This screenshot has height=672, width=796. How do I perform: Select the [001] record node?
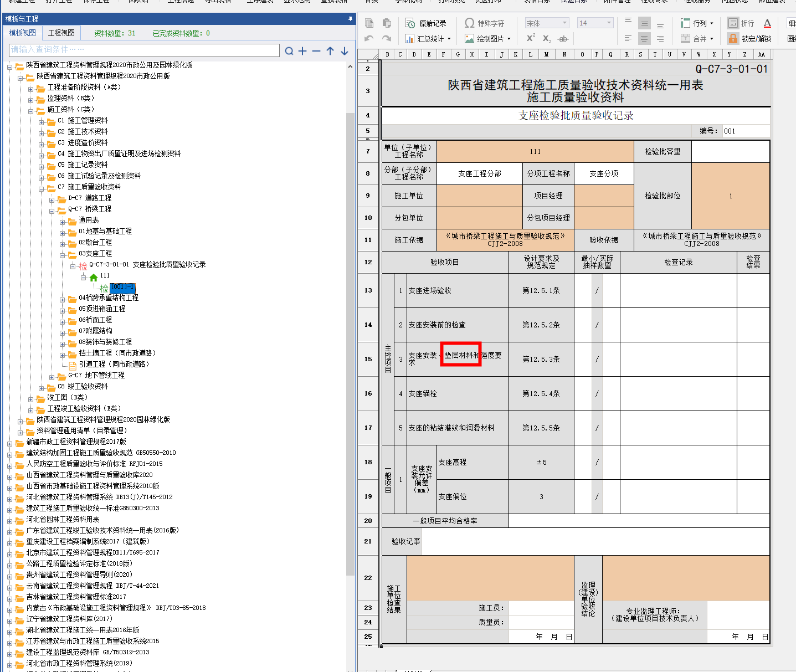click(122, 287)
